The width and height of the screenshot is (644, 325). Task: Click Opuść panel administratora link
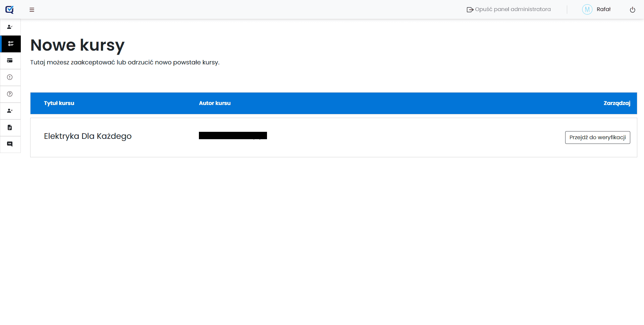(509, 9)
